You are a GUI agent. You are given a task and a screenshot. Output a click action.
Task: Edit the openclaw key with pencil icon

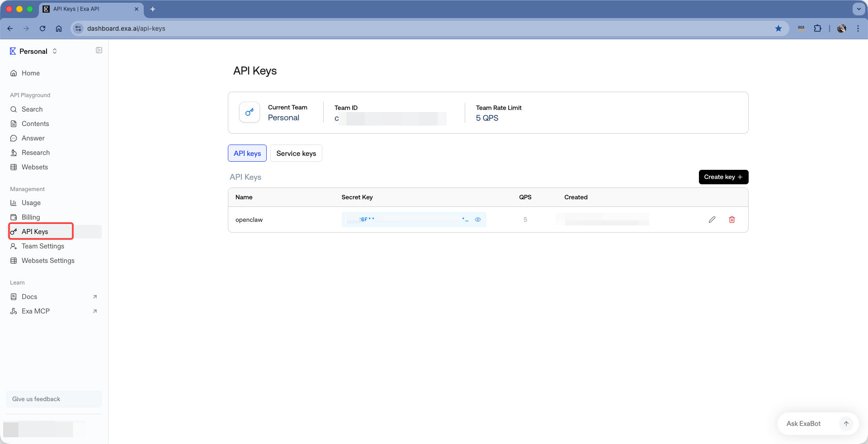coord(712,220)
